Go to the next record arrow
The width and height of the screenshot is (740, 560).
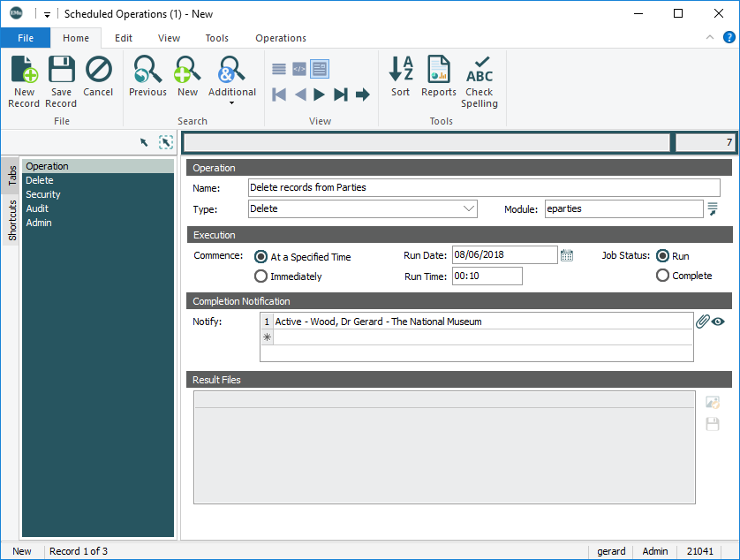pos(320,95)
